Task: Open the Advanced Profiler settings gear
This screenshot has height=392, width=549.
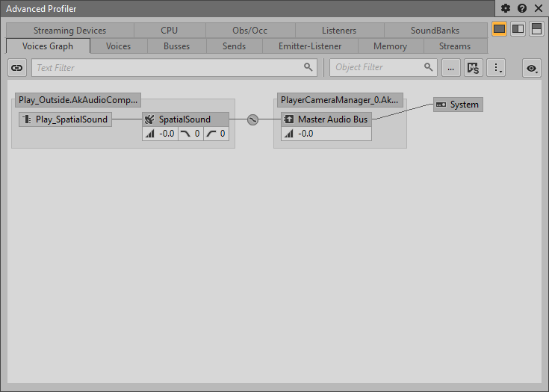Action: 506,8
